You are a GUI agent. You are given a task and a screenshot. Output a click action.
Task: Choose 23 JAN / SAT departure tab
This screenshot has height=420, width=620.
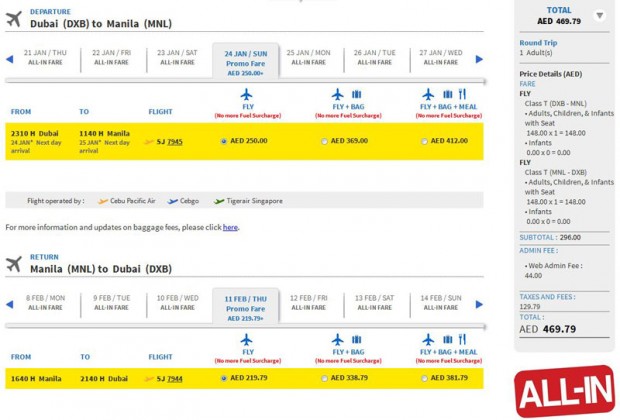177,57
